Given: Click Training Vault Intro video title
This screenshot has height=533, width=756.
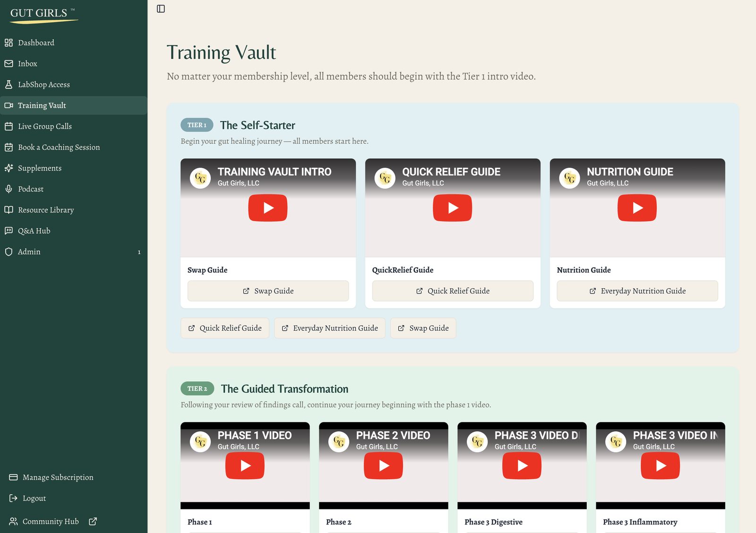Looking at the screenshot, I should (275, 172).
